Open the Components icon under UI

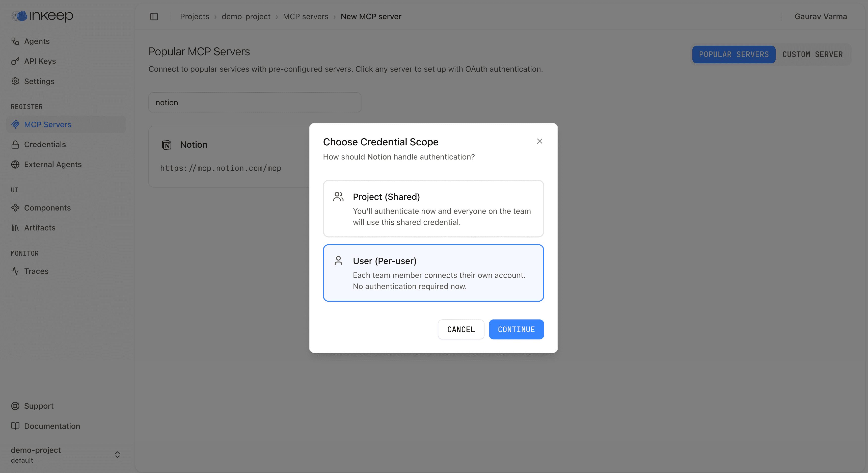point(15,208)
